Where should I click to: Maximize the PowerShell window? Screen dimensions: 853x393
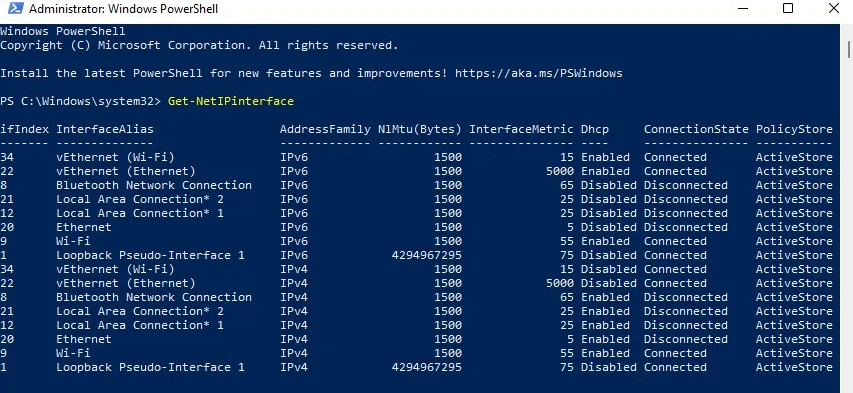point(787,8)
